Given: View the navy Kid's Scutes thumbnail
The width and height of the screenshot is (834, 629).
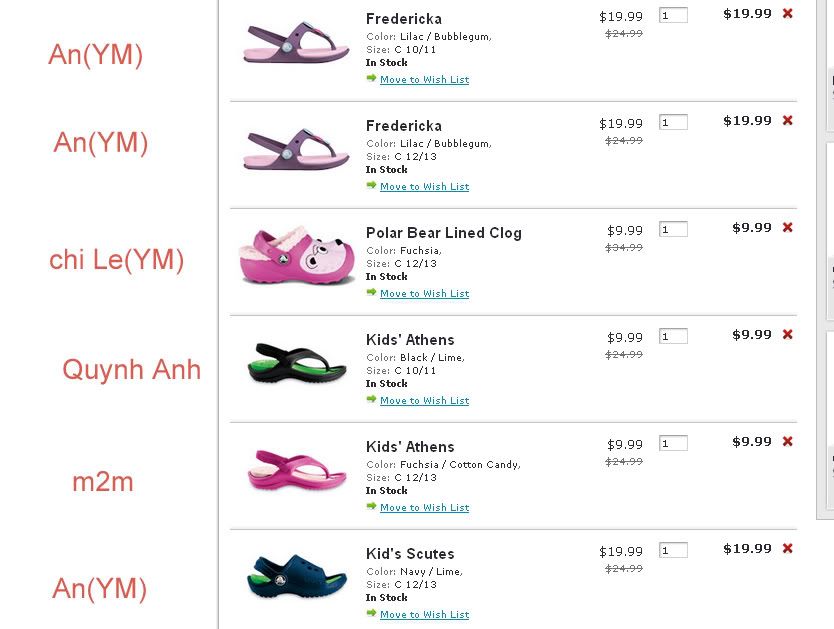Looking at the screenshot, I should tap(297, 577).
